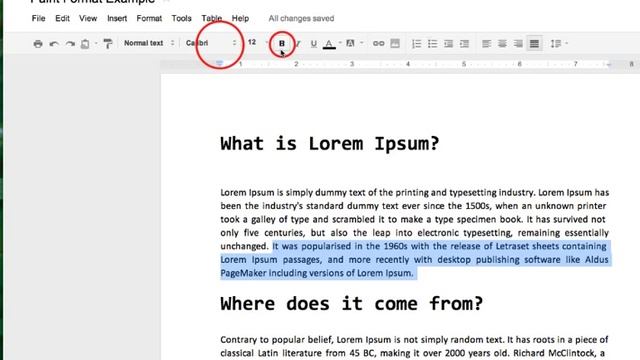The height and width of the screenshot is (360, 640).
Task: Open the View menu
Action: (x=88, y=18)
